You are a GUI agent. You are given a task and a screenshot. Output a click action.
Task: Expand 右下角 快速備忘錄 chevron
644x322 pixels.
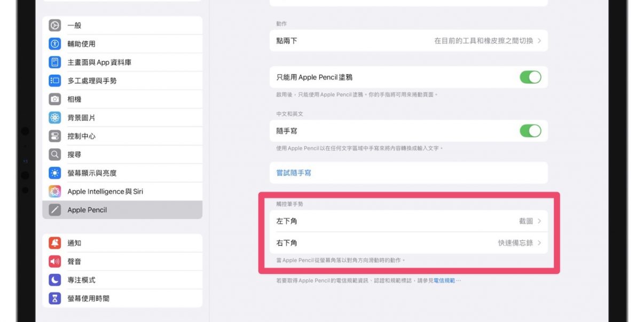pos(539,243)
